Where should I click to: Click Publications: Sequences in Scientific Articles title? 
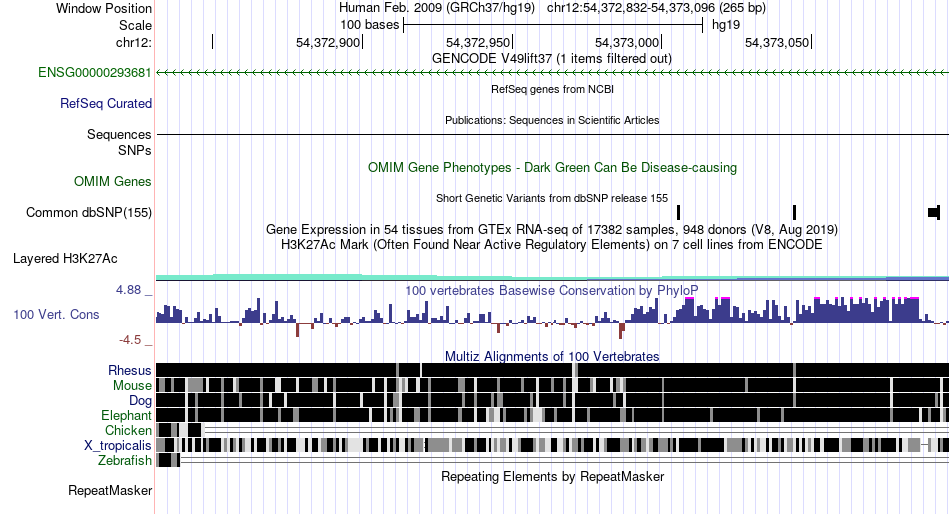click(x=552, y=120)
